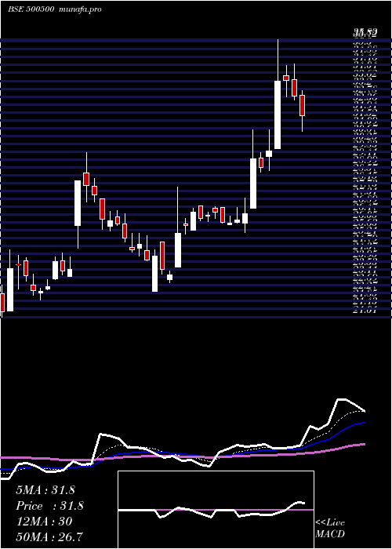The width and height of the screenshot is (392, 549).
Task: Click the Price : 31.8 reading
Action: 49,506
